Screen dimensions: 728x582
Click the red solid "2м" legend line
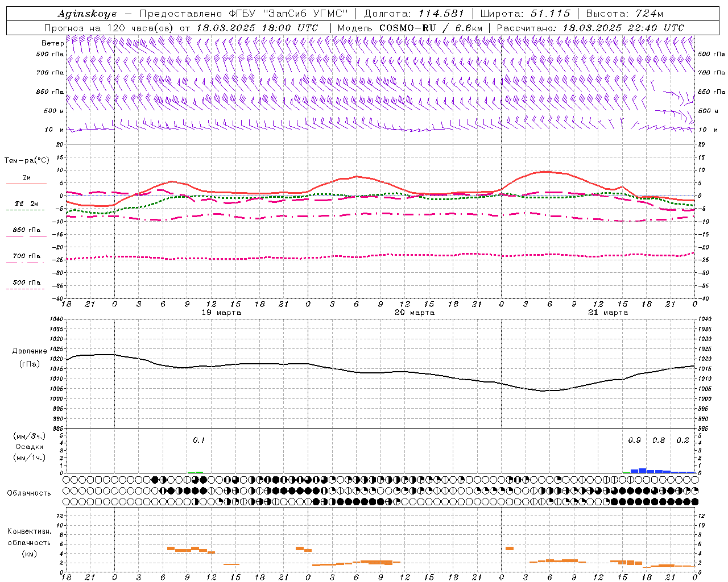tap(26, 184)
